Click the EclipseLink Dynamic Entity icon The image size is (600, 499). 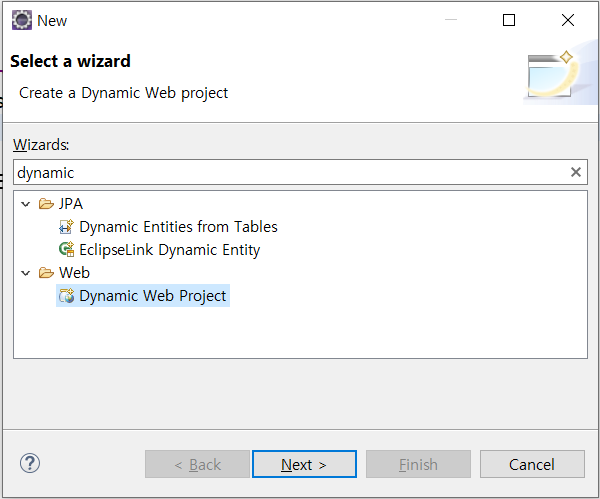66,250
